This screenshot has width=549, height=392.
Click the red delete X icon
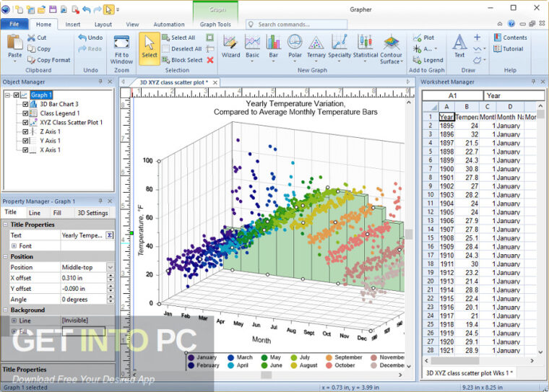click(210, 60)
